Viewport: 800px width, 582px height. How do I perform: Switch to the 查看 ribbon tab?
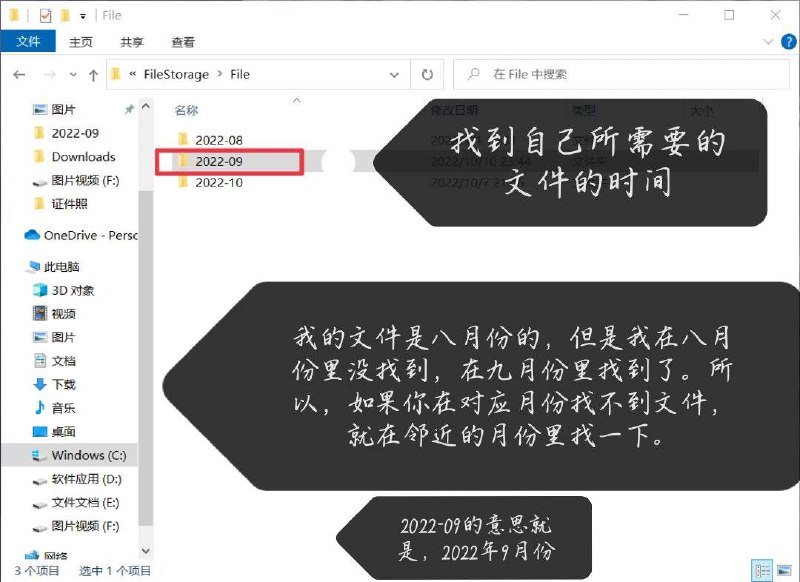tap(182, 42)
